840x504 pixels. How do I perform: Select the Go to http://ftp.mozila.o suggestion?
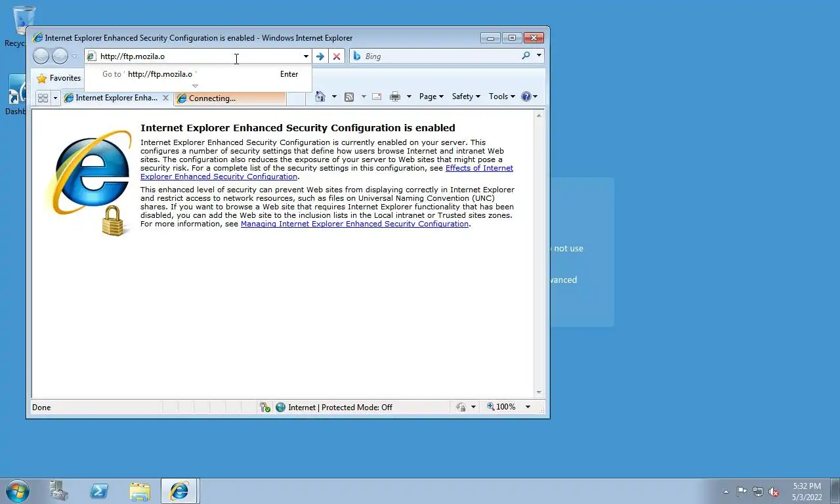click(x=198, y=74)
